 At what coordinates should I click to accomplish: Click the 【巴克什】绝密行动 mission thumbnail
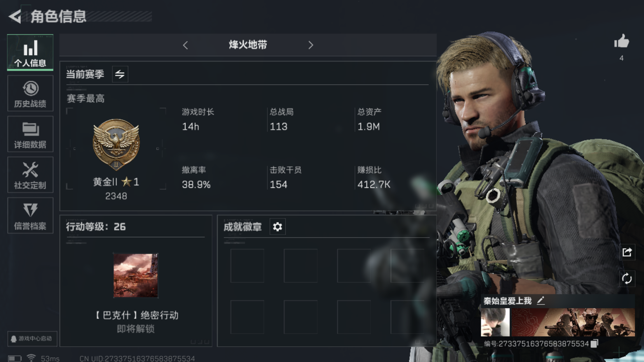136,275
